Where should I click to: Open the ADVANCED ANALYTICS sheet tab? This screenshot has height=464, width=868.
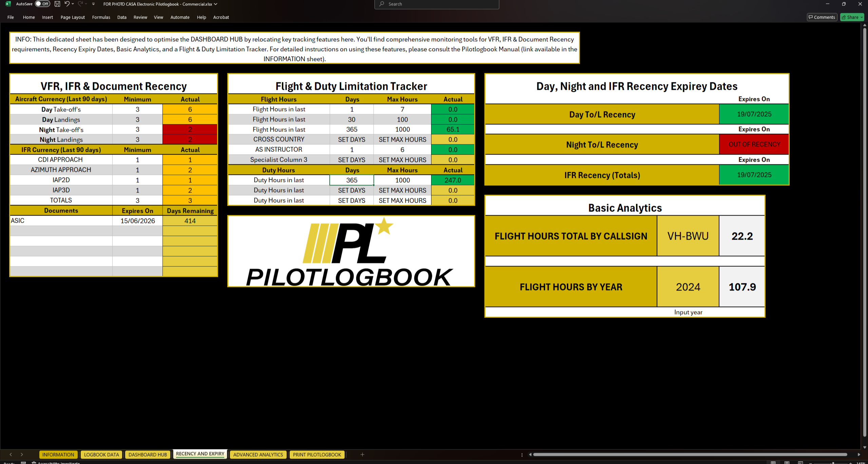(x=258, y=455)
